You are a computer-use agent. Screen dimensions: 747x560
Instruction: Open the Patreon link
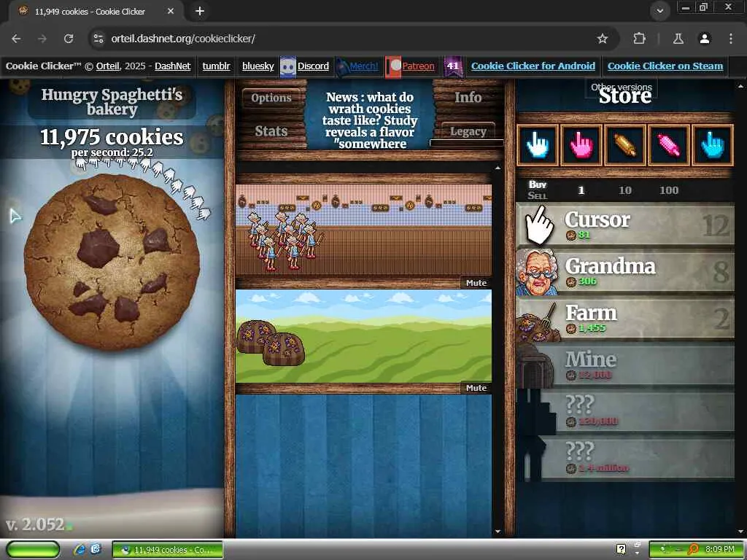418,66
